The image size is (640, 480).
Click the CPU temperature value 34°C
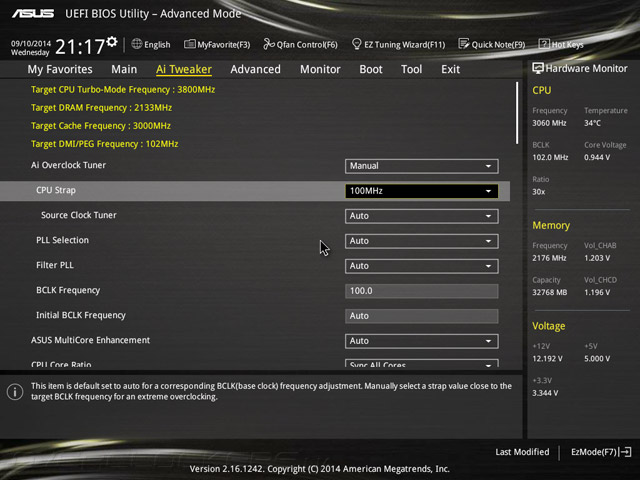592,123
